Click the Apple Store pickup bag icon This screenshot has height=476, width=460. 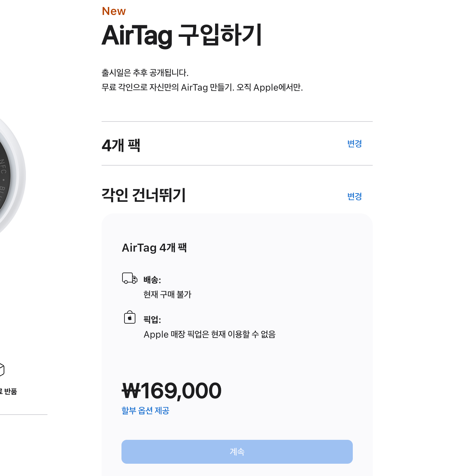click(x=130, y=317)
